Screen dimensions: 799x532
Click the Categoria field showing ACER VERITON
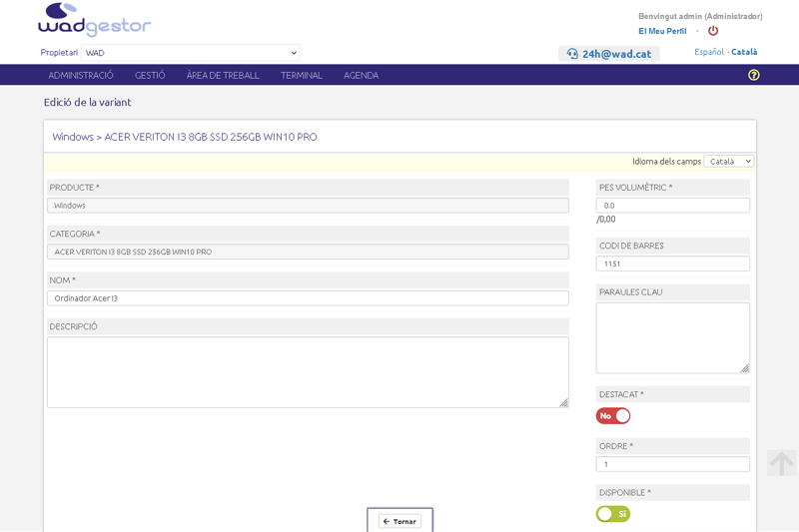click(x=308, y=252)
